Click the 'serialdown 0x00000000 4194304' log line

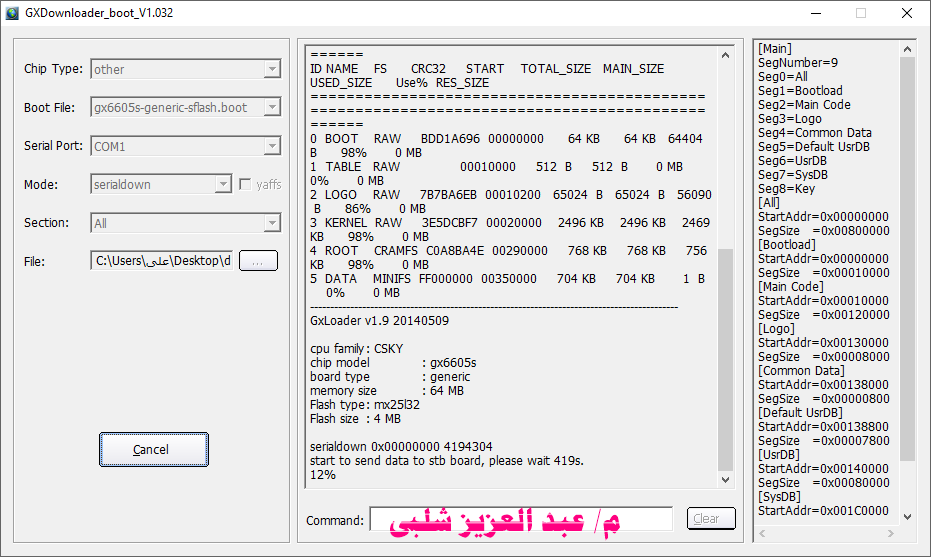click(x=401, y=447)
